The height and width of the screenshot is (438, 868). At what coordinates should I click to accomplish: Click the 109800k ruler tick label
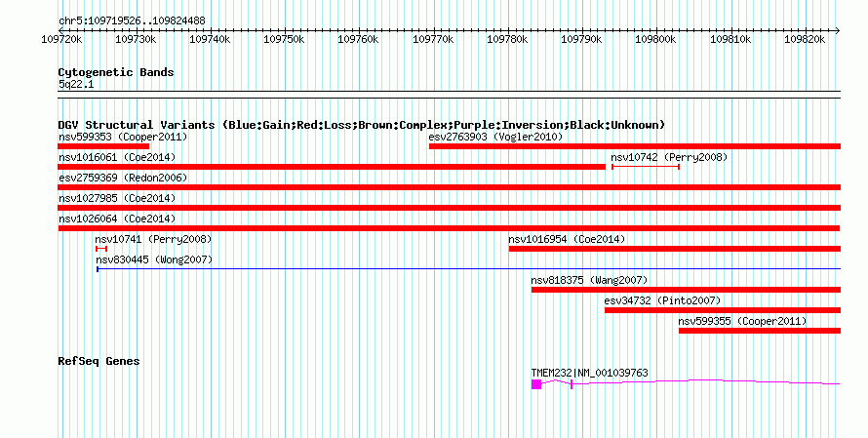pos(656,40)
